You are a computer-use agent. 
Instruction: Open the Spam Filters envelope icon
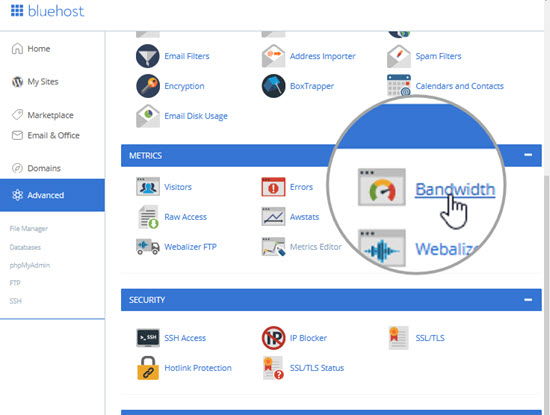tap(399, 56)
